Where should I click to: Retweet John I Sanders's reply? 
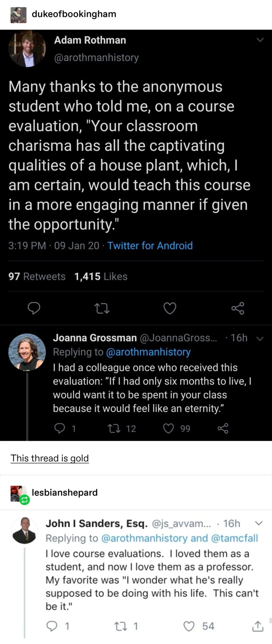tap(119, 626)
